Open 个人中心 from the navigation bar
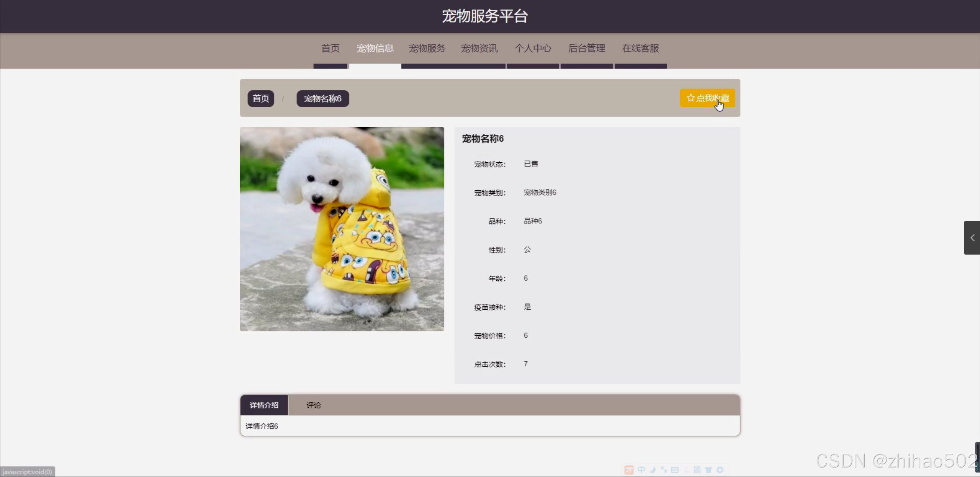Viewport: 980px width, 477px height. coord(533,48)
